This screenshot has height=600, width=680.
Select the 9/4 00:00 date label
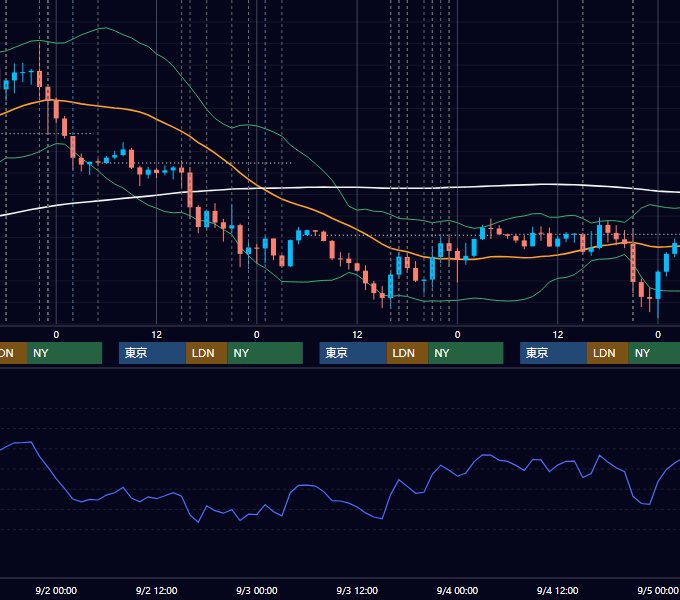coord(457,590)
